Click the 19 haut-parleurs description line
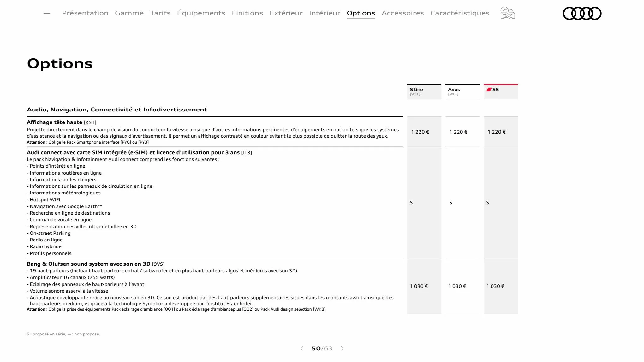This screenshot has height=362, width=644. 162,271
